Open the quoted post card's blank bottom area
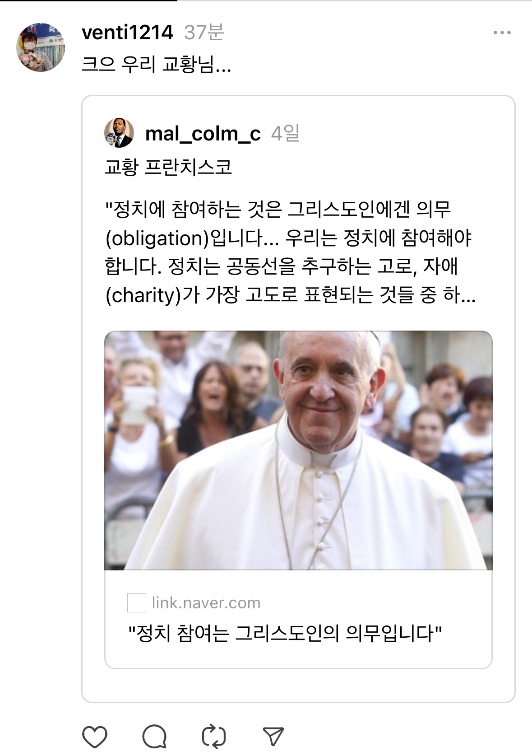 pyautogui.click(x=298, y=686)
